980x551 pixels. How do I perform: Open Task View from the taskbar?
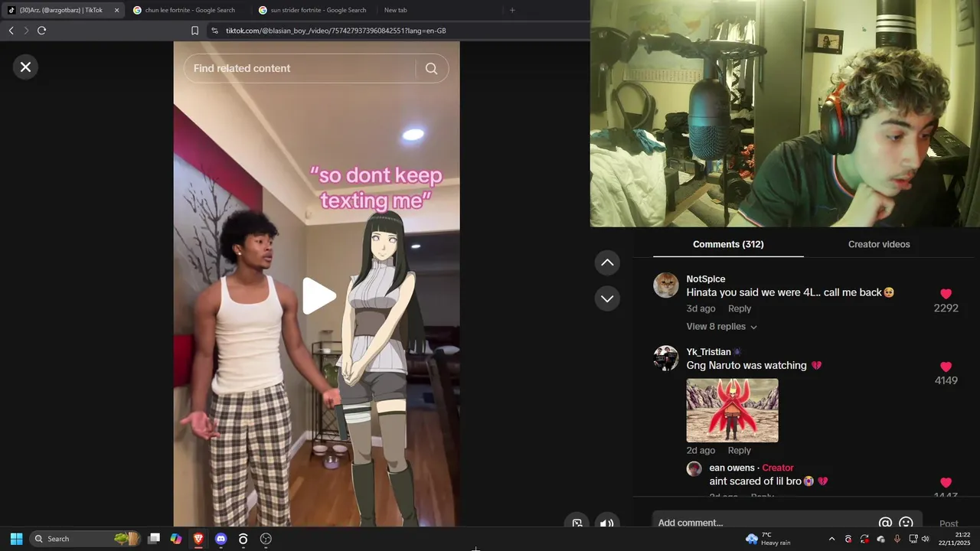tap(154, 539)
